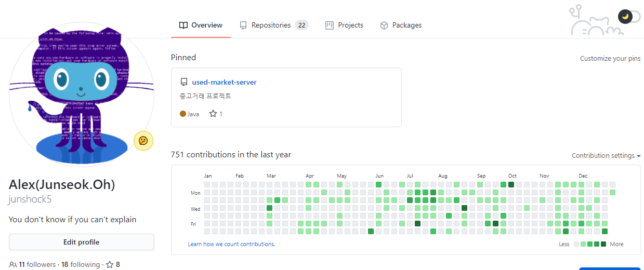Click the thinking-face status emoji badge
Viewport: 644px width, 270px height.
pyautogui.click(x=143, y=141)
